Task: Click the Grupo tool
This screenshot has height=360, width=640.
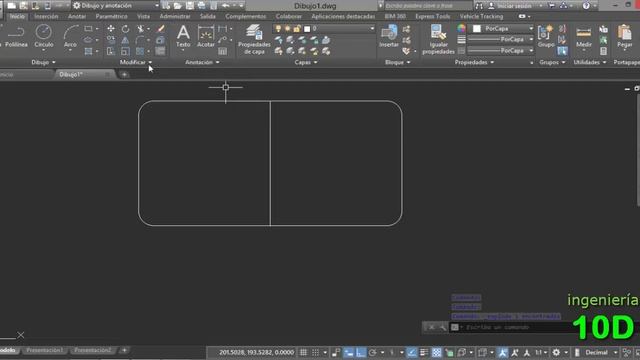Action: [546, 36]
